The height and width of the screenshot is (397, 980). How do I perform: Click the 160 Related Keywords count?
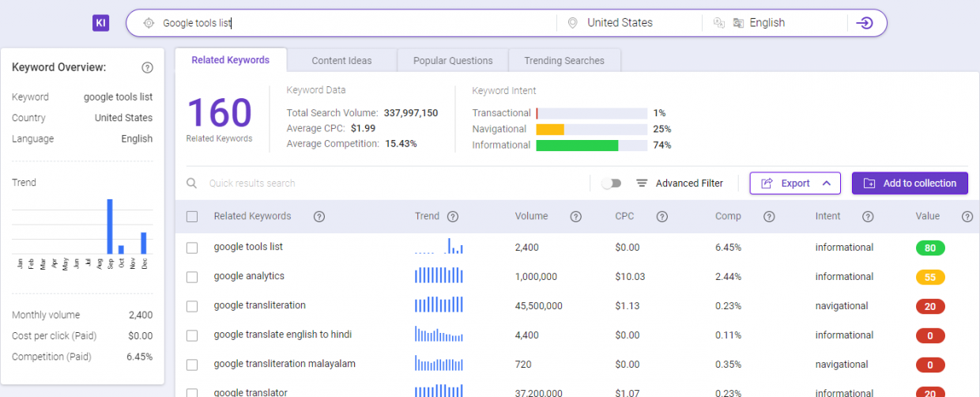click(219, 113)
